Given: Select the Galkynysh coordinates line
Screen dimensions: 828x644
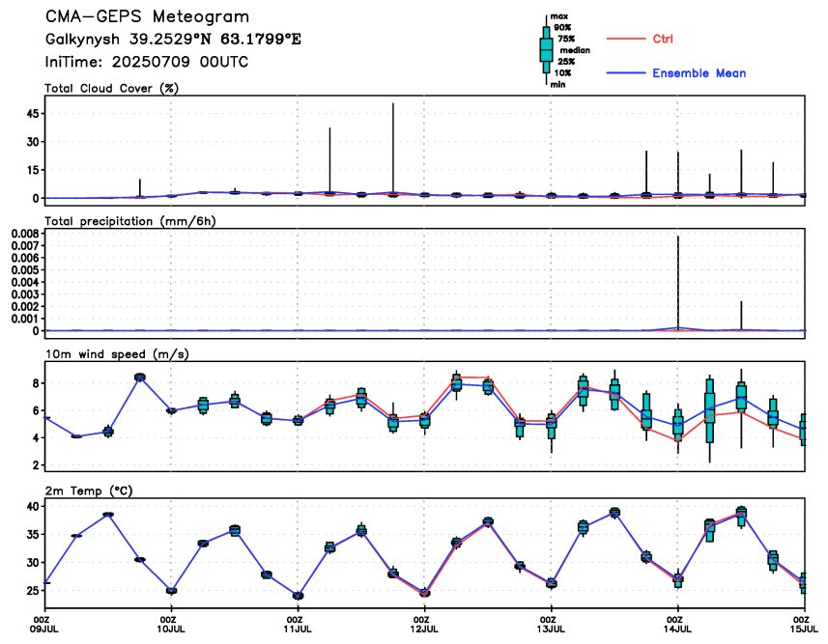Looking at the screenshot, I should [x=173, y=39].
